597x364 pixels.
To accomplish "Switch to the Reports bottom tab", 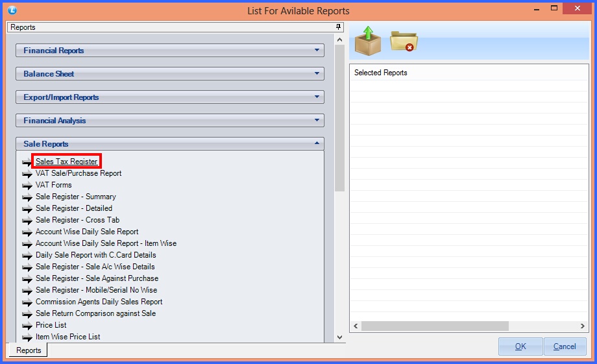I will click(29, 350).
